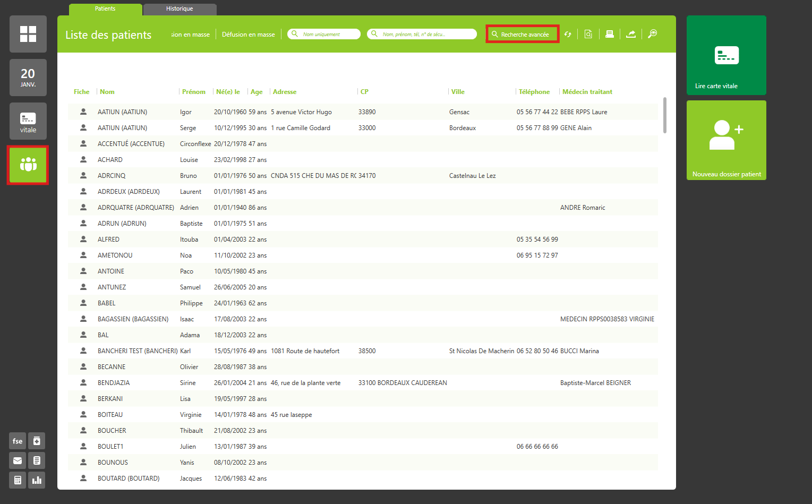The height and width of the screenshot is (504, 812).
Task: Open the dashboard grid tile
Action: pos(28,34)
